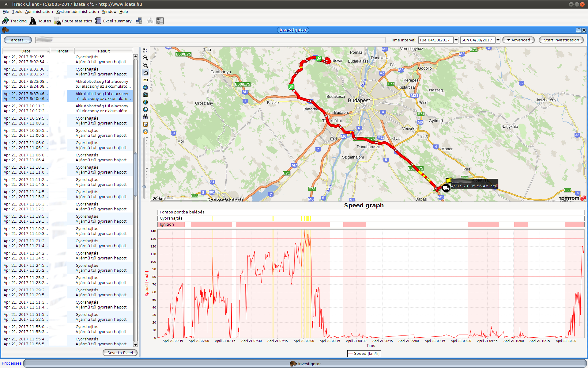Click the map zoom out magnifier icon
Screen dimensions: 588x368
[x=145, y=58]
